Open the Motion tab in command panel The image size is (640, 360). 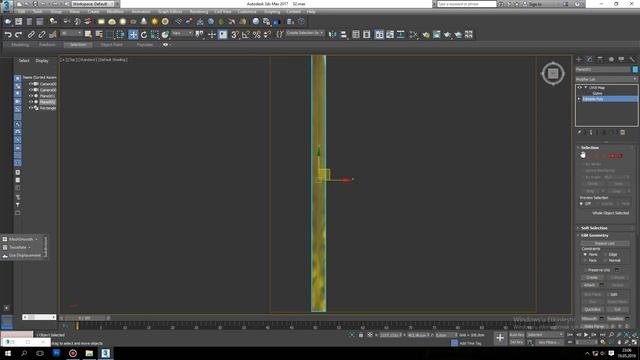coord(611,60)
